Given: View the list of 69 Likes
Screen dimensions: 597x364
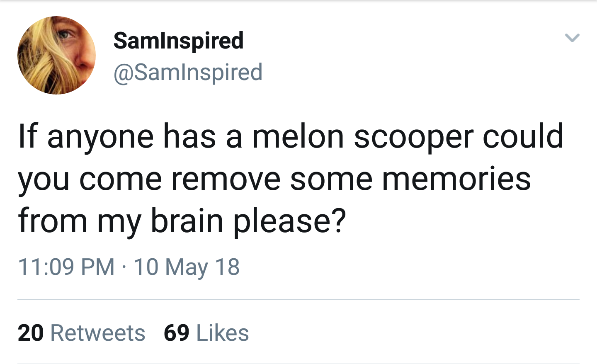Looking at the screenshot, I should click(x=206, y=333).
